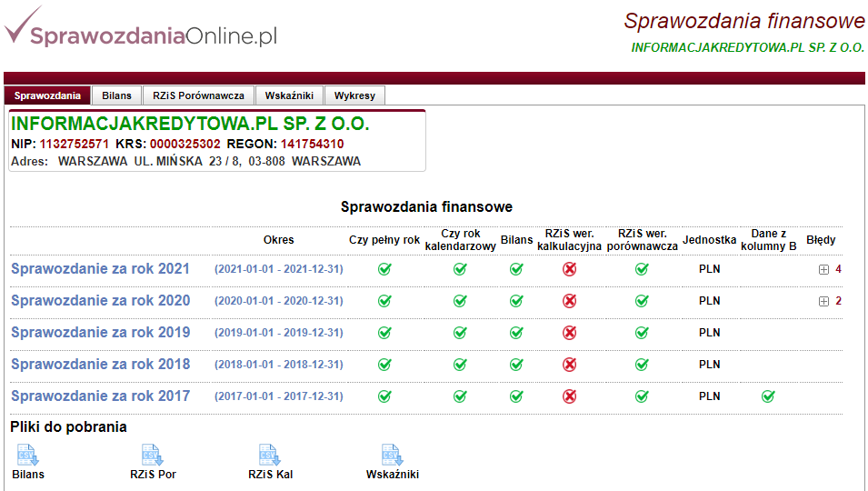Click the 'Dane z kolumny B' column header
The image size is (868, 491).
pos(768,240)
